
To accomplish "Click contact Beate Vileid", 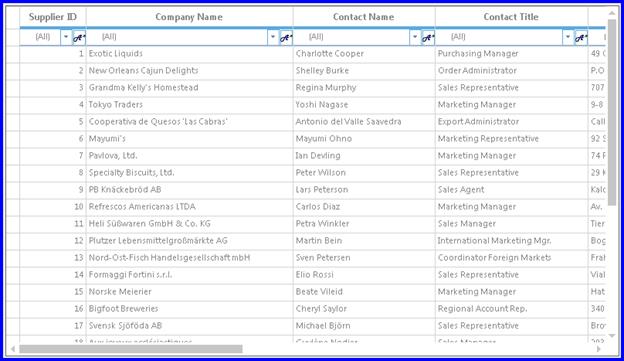I will [364, 292].
